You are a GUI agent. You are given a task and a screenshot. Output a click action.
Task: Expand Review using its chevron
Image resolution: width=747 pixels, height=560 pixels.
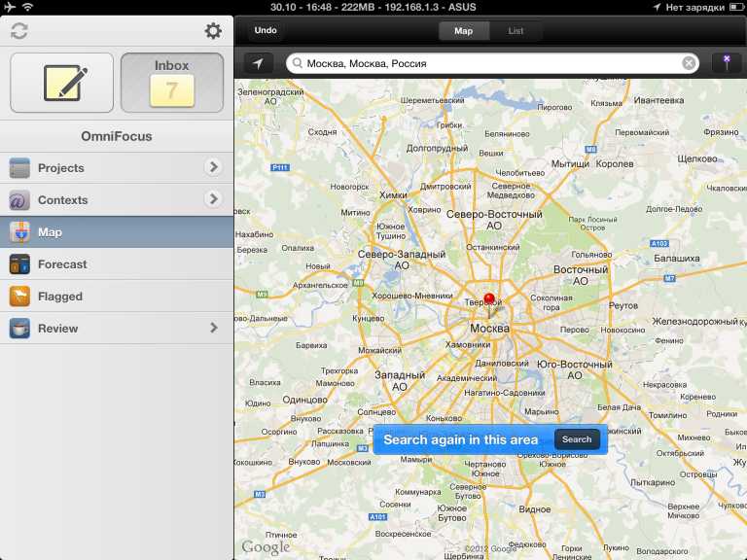point(214,328)
